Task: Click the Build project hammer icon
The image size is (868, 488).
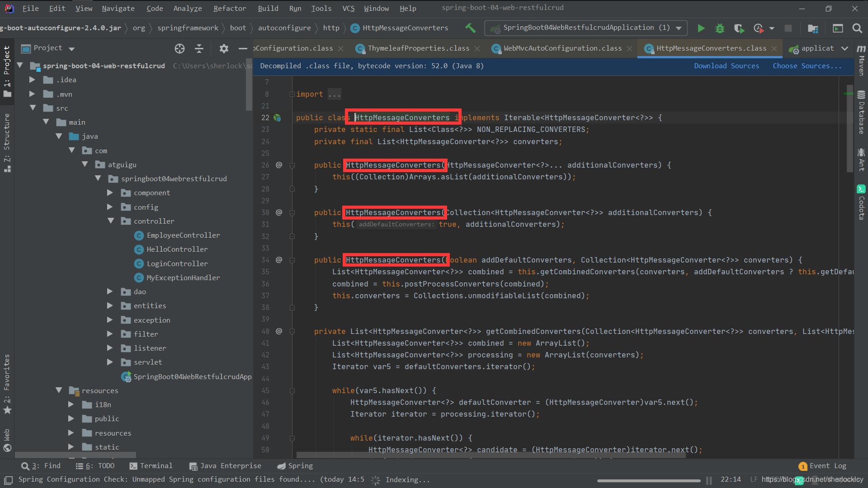Action: 470,28
